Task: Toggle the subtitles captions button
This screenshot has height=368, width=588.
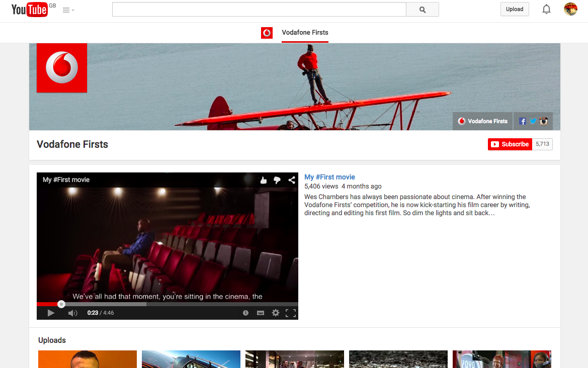Action: click(x=260, y=313)
